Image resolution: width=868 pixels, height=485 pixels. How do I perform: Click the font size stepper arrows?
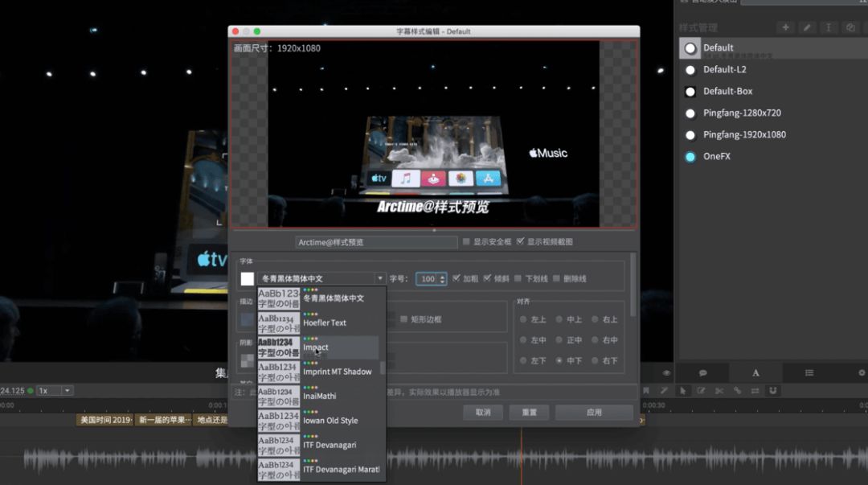[442, 279]
